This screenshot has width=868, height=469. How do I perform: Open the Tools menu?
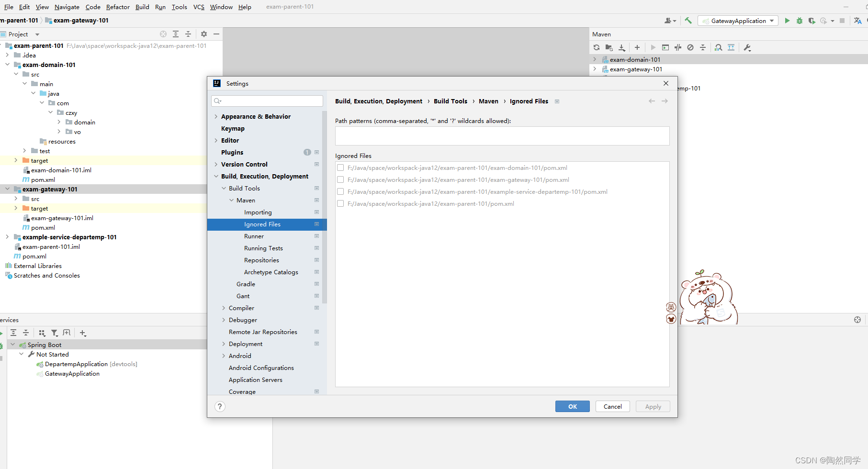180,7
